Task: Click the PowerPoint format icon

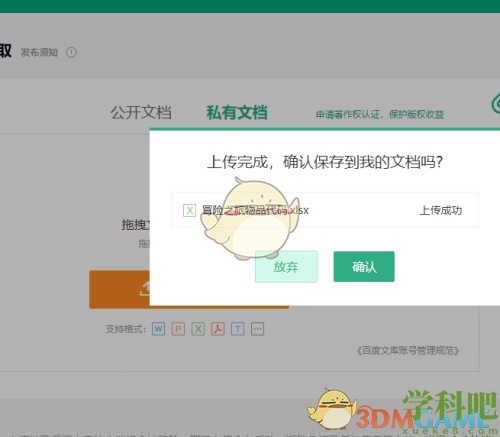Action: [178, 329]
